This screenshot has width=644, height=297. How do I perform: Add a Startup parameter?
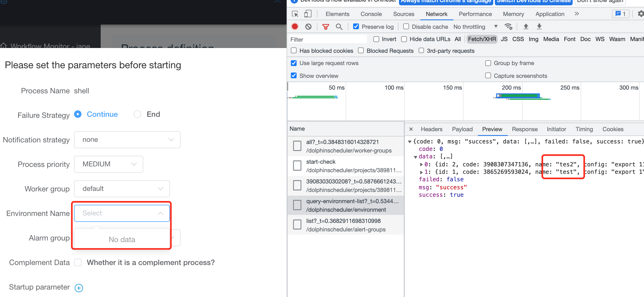[79, 288]
